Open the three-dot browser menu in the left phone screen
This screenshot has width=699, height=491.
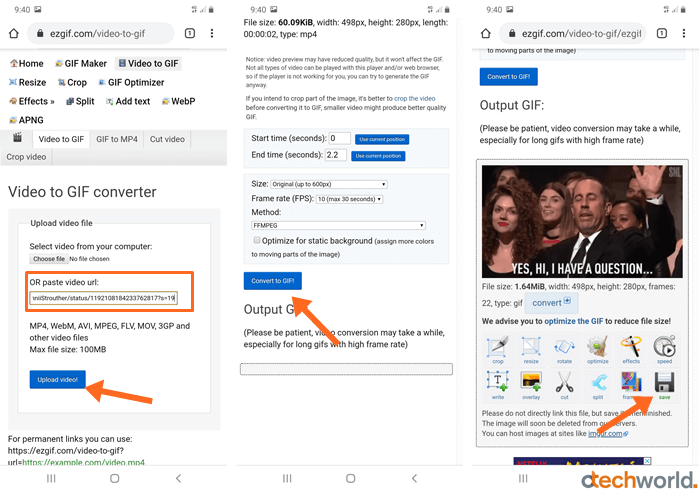(212, 33)
